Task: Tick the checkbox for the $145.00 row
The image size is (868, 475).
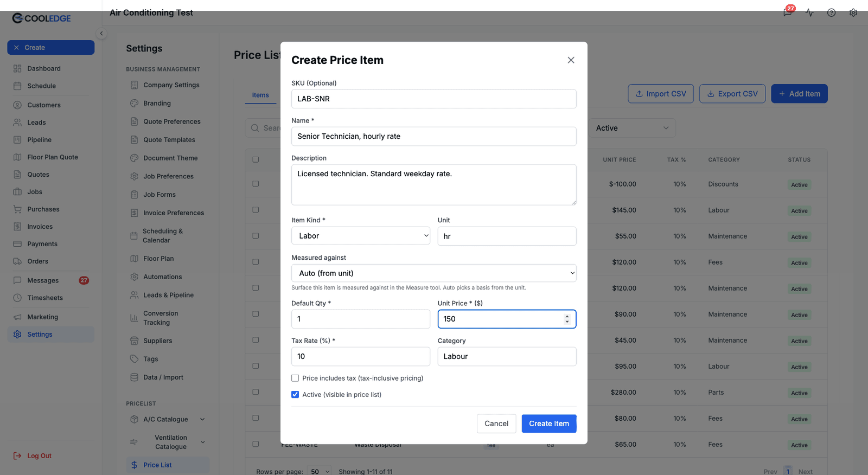Action: [256, 210]
